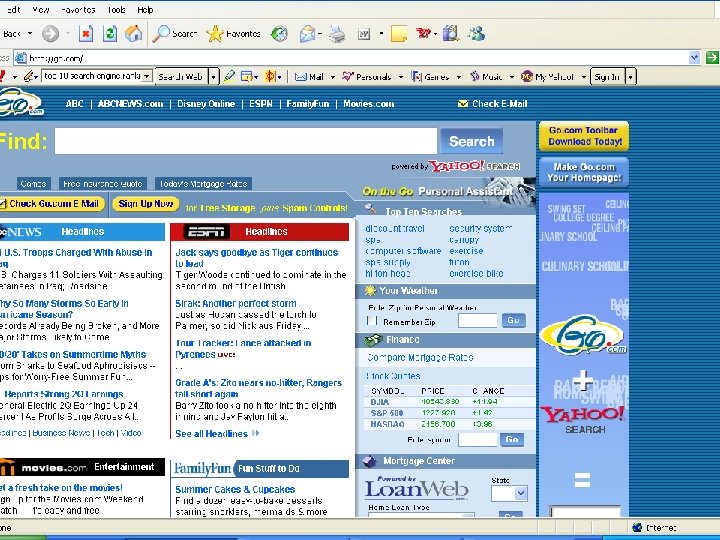Screen dimensions: 720x540
Task: Click the Research books icon
Action: 451,34
